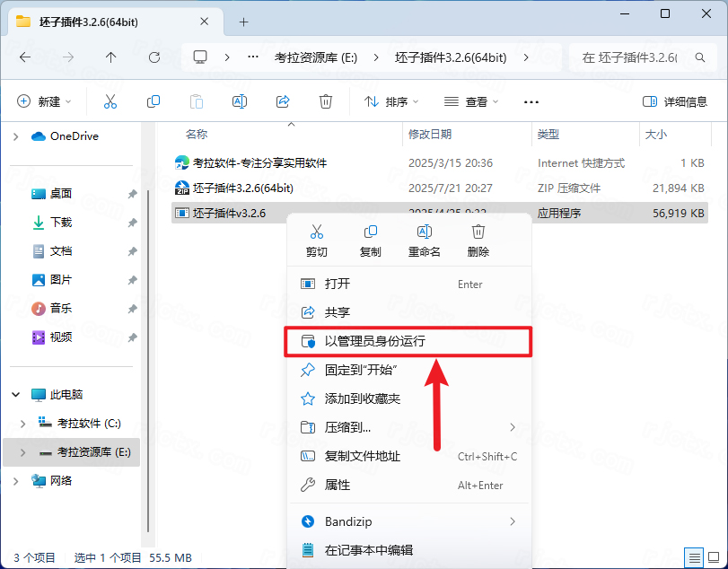Screen dimensions: 728x569
Task: Open the 查看 view dropdown
Action: point(470,101)
